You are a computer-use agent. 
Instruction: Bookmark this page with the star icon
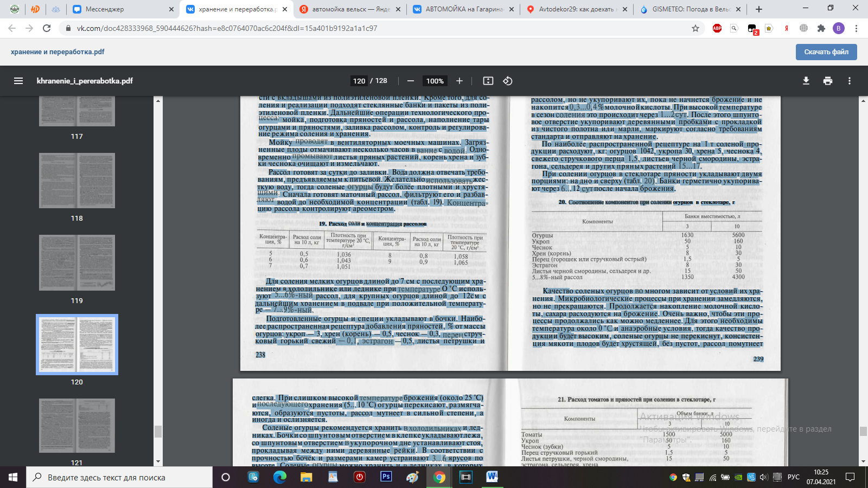coord(695,28)
